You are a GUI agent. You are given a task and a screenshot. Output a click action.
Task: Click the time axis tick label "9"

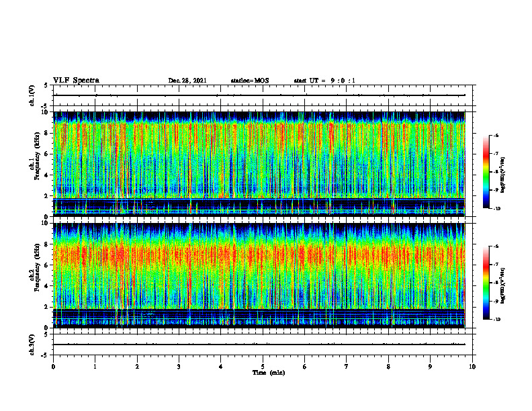(x=430, y=367)
